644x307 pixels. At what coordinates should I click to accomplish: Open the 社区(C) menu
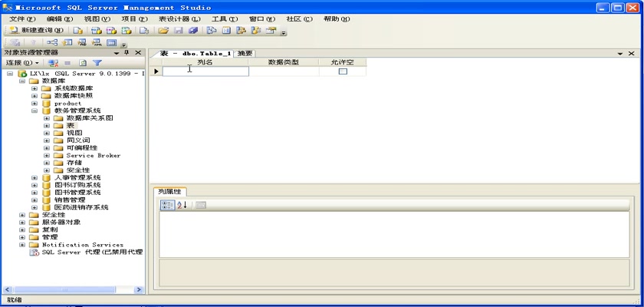300,19
